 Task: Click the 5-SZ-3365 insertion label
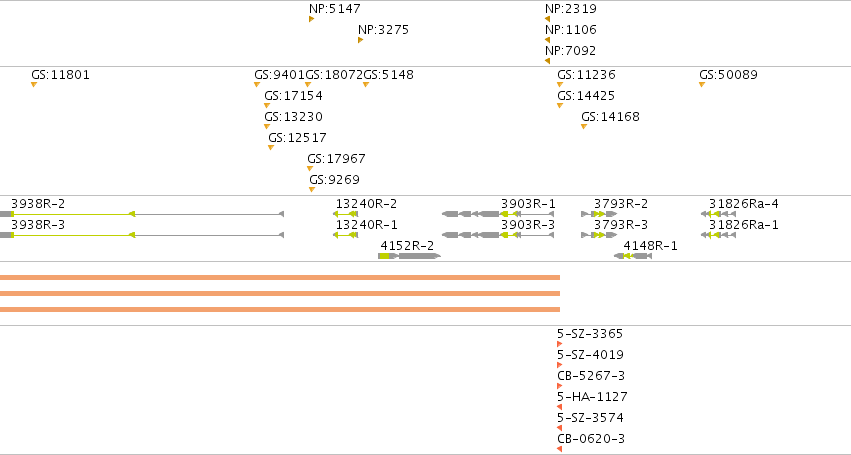pyautogui.click(x=590, y=334)
